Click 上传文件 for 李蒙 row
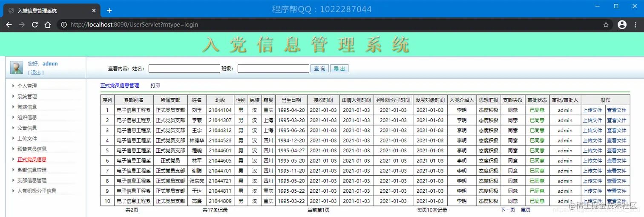 coord(592,120)
